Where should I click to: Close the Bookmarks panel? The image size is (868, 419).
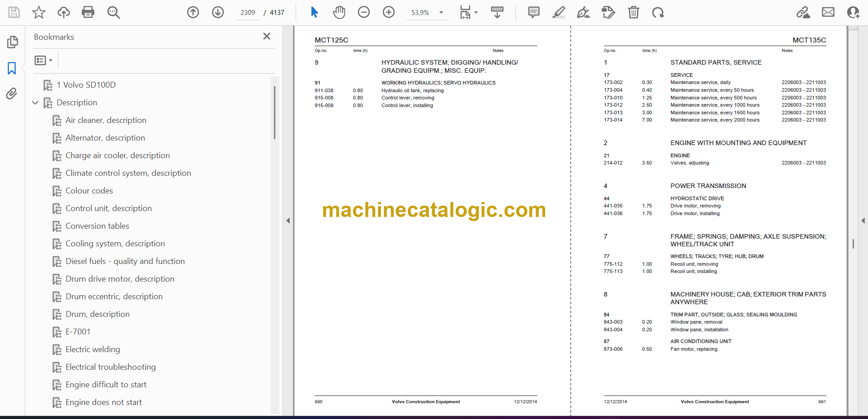pyautogui.click(x=267, y=36)
